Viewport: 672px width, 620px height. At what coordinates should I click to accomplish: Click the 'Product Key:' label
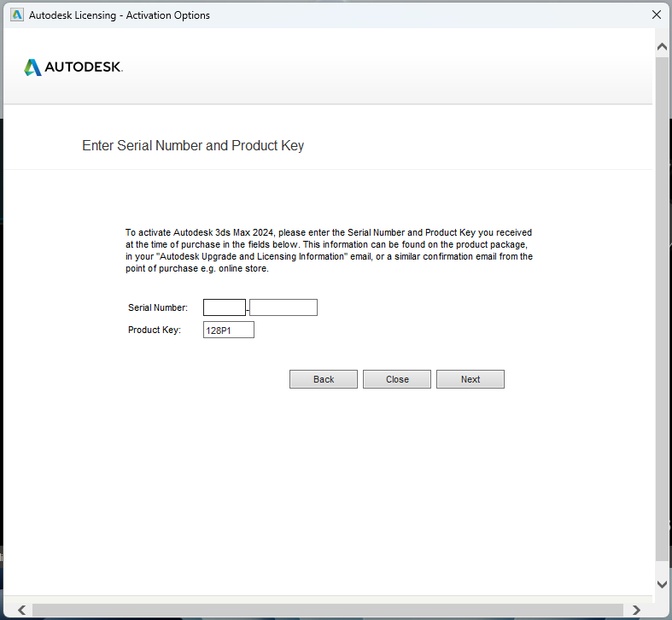pos(155,330)
